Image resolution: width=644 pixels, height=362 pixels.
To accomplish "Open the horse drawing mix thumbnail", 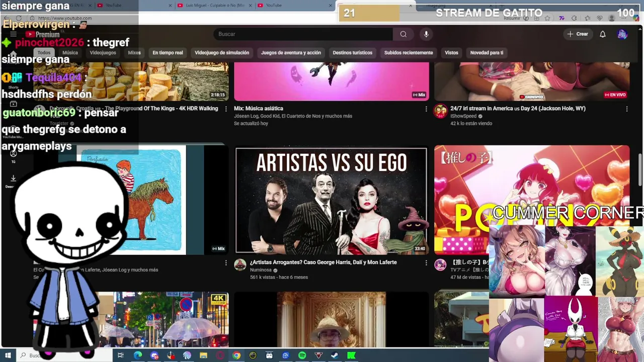I will [131, 200].
